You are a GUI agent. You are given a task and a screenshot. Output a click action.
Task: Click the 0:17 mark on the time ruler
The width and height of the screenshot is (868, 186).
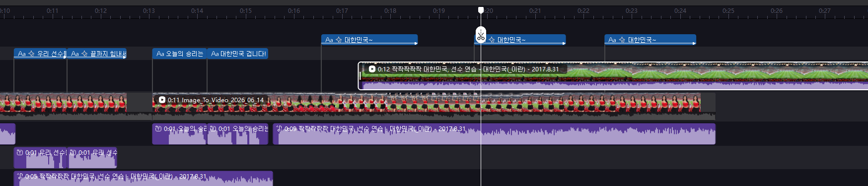point(342,10)
